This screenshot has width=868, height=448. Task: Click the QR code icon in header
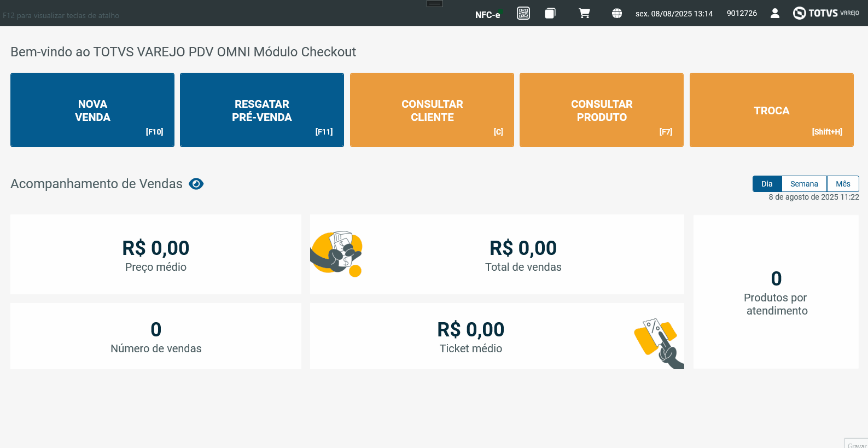(523, 13)
